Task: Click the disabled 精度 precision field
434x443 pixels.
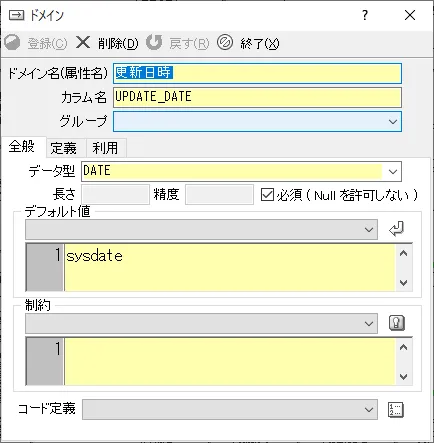Action: coord(219,195)
